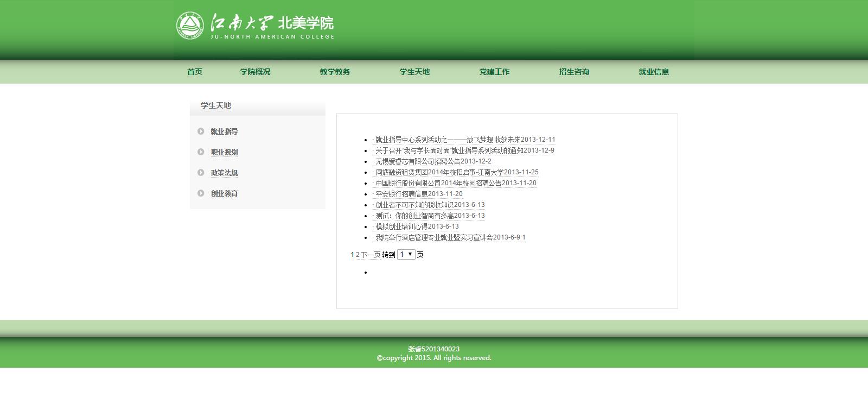
Task: Click the Jiangnan University circular logo emblem
Action: coord(190,26)
